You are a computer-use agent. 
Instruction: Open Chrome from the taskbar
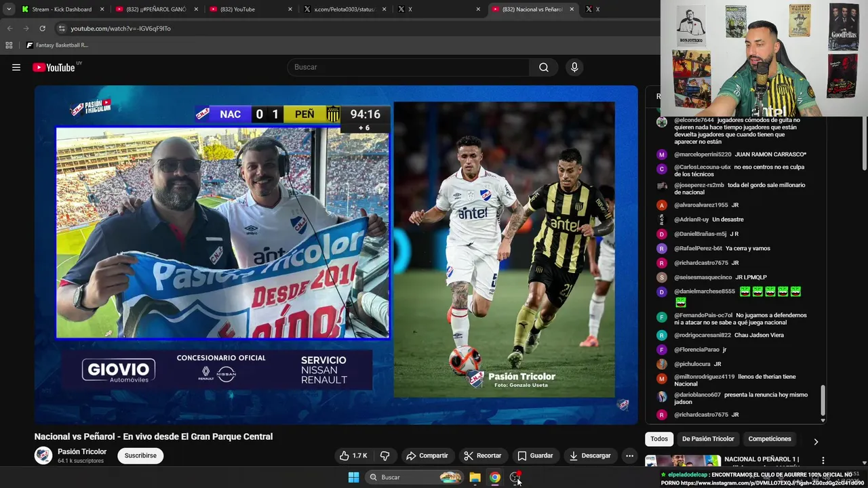495,477
